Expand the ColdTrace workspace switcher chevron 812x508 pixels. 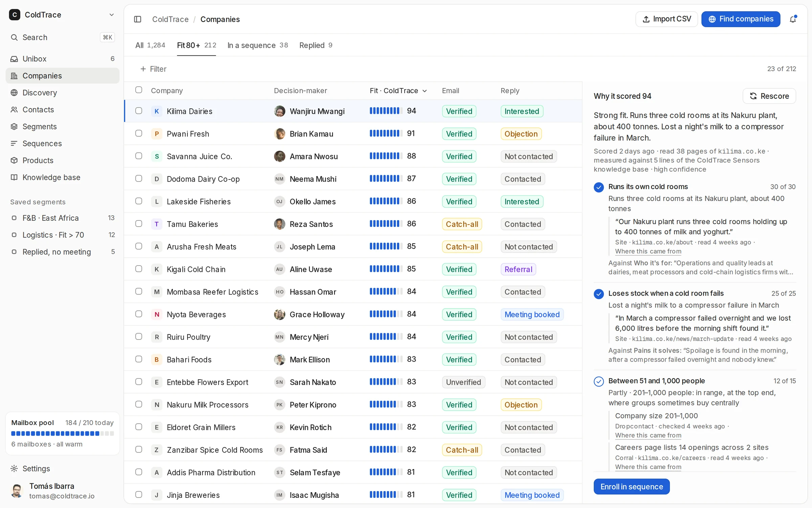tap(112, 15)
